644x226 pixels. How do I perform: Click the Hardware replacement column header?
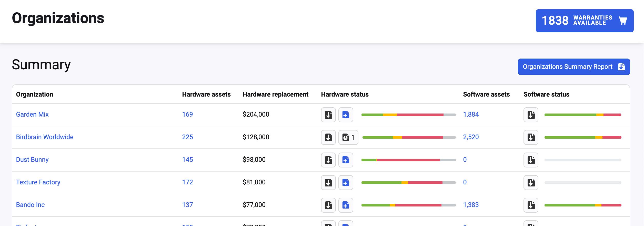click(276, 95)
